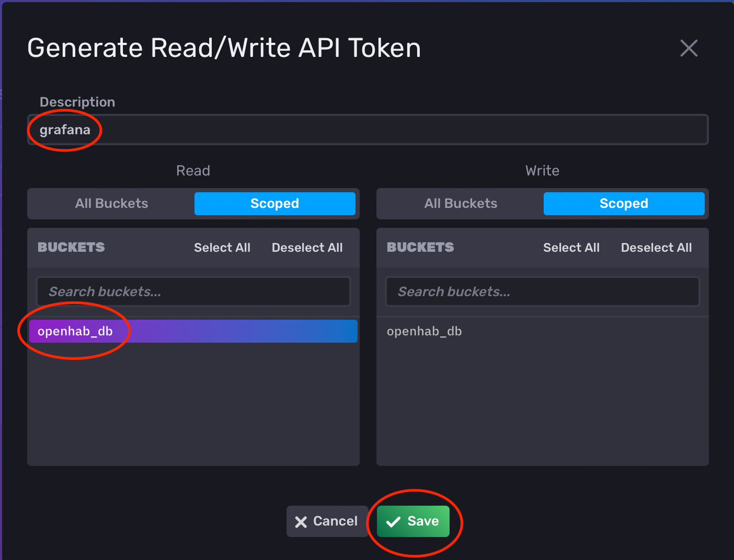Select openhab_db in Write buckets list
Viewport: 734px width, 560px height.
[425, 331]
